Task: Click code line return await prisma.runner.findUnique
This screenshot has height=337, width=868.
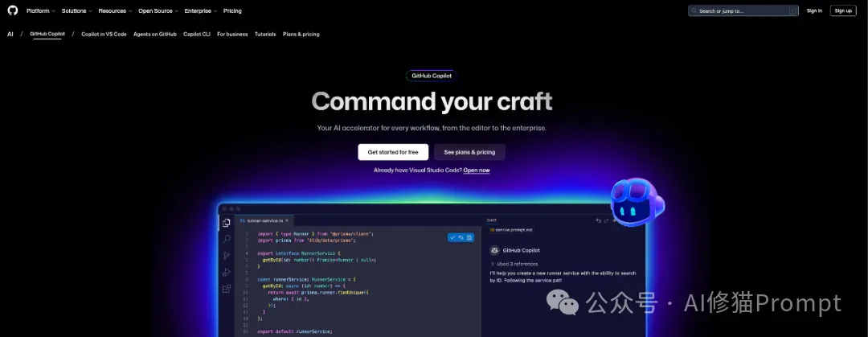Action: [318, 292]
